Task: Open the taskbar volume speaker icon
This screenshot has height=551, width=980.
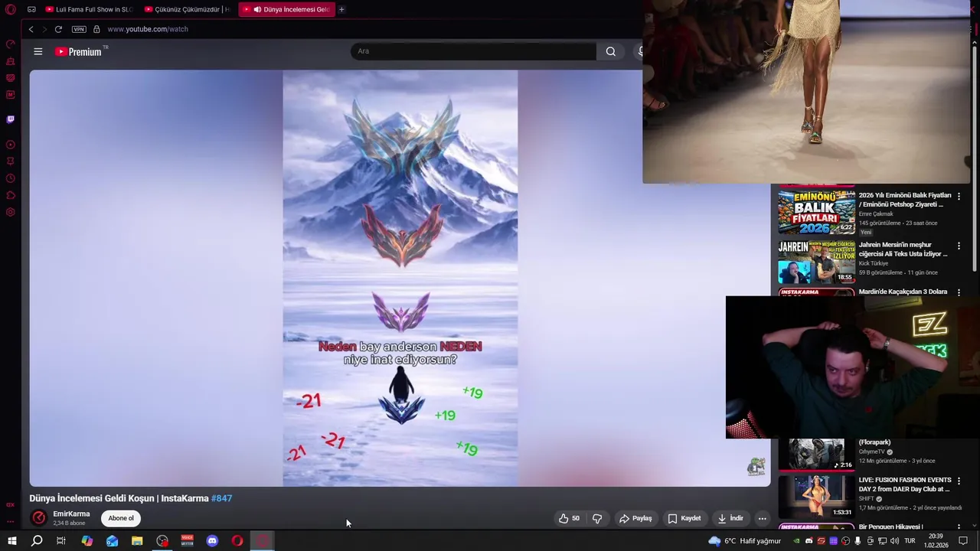Action: click(894, 541)
